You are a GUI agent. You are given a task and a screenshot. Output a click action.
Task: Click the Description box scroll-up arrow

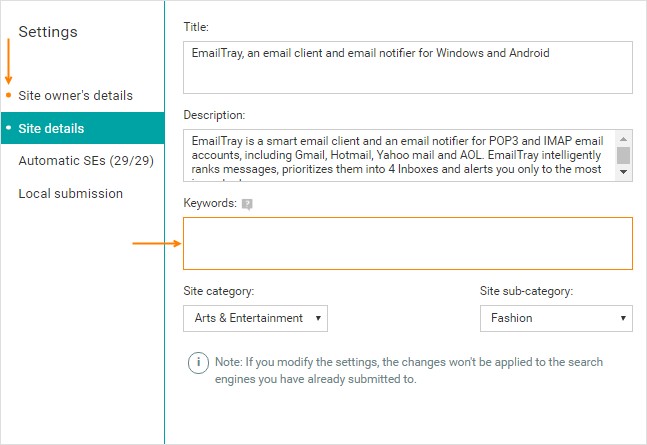623,139
